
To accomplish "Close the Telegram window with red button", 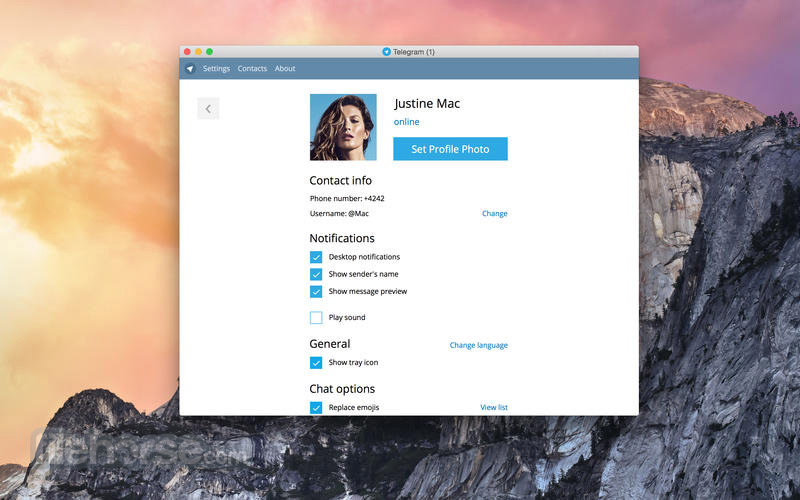I will 187,52.
